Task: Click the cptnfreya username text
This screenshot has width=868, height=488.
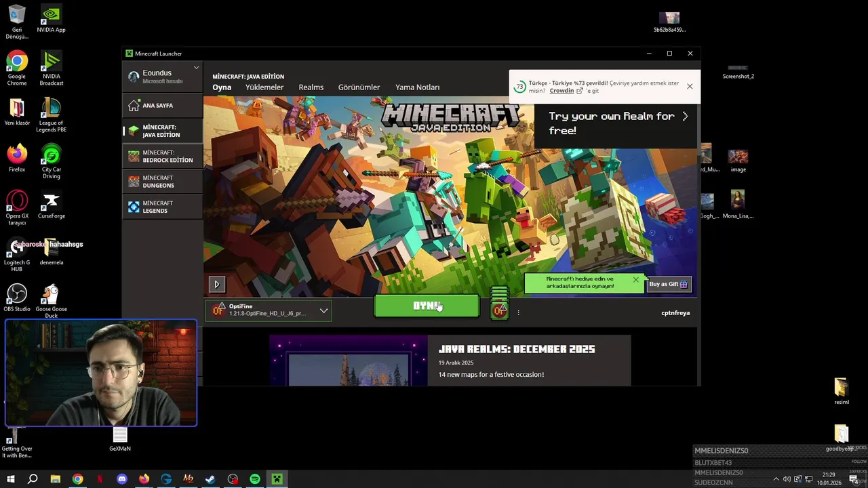Action: (x=675, y=313)
